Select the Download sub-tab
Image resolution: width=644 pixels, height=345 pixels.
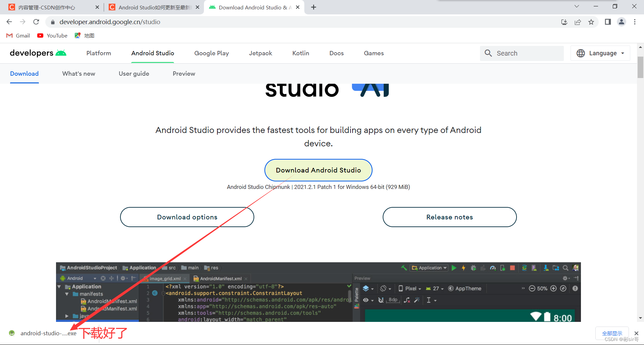click(x=24, y=74)
